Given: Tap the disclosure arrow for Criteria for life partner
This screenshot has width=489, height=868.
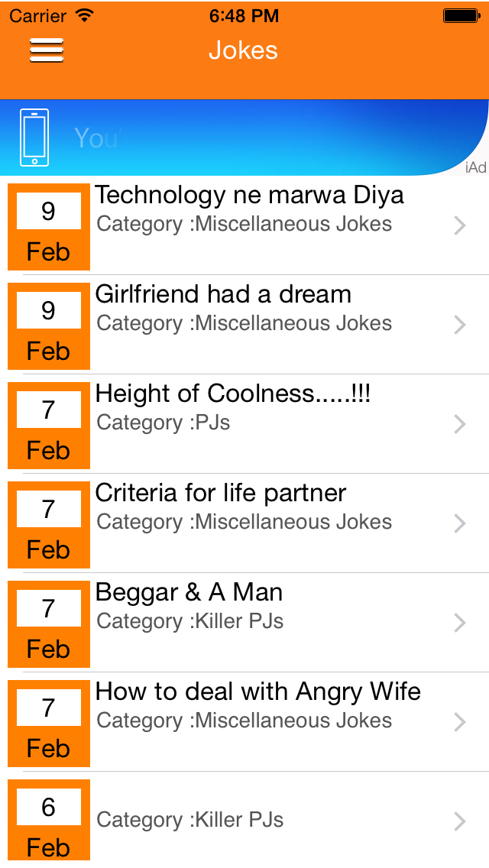Looking at the screenshot, I should click(x=459, y=523).
